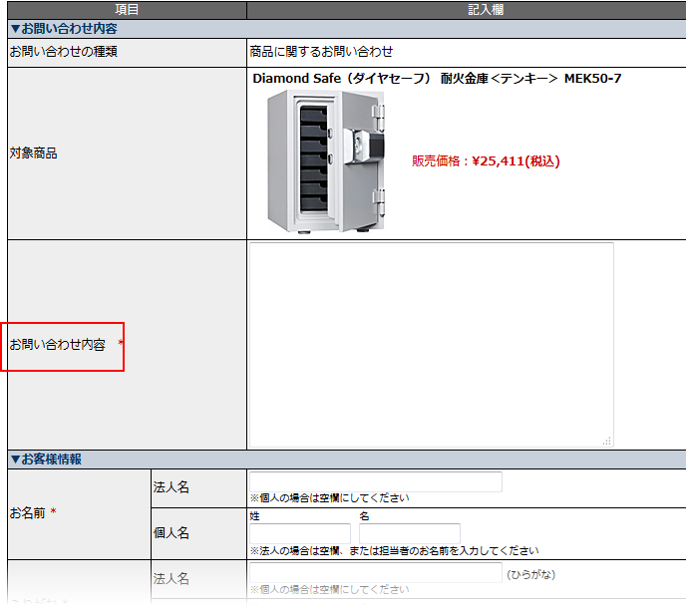Click note ※個人の場合は空欄にしてください under company name

(x=329, y=497)
